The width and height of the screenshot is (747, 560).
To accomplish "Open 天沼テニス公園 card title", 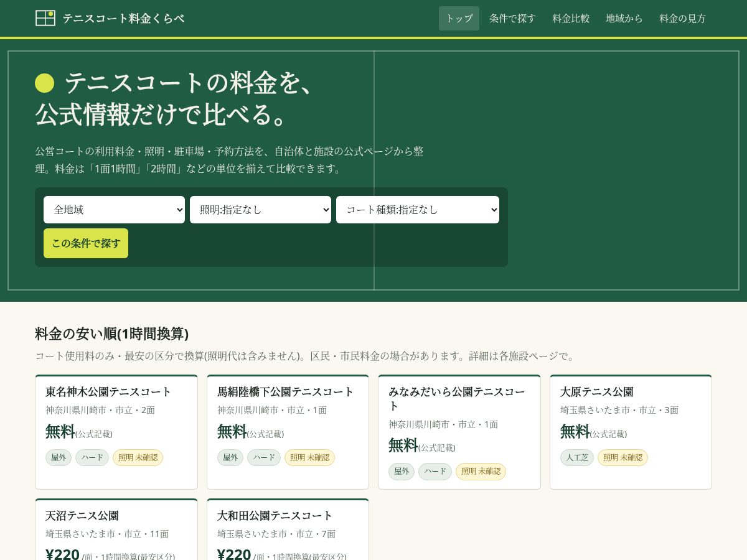I will (82, 516).
